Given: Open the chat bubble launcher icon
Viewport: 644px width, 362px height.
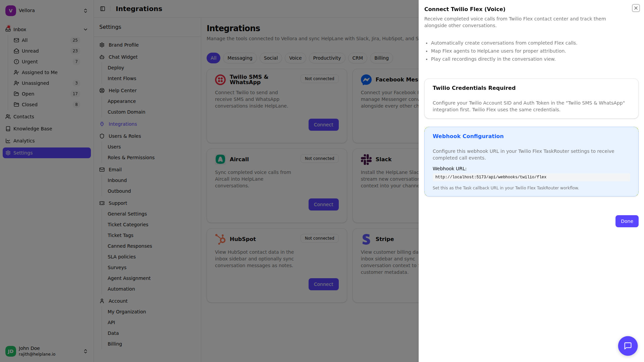Looking at the screenshot, I should click(x=628, y=346).
